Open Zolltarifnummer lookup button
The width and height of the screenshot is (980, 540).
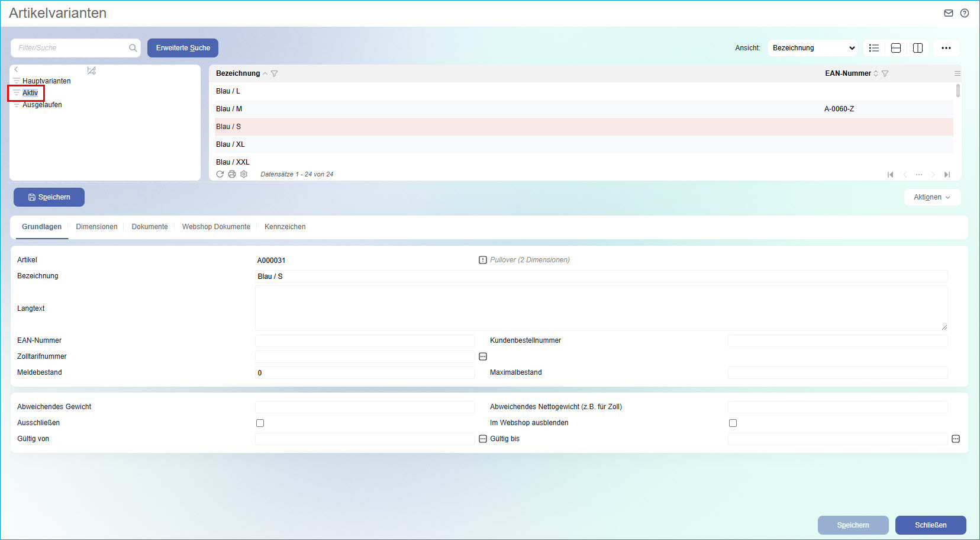pyautogui.click(x=483, y=356)
